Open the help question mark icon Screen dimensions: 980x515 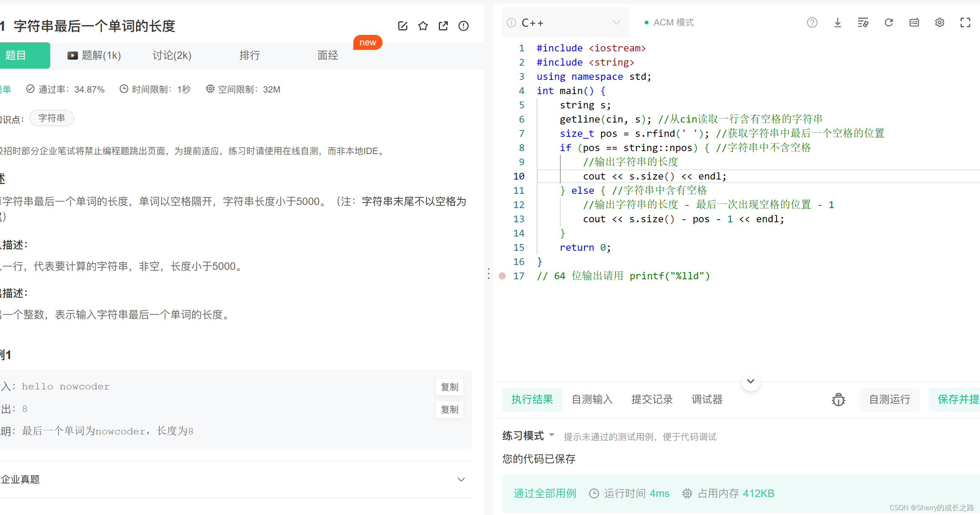click(x=812, y=22)
